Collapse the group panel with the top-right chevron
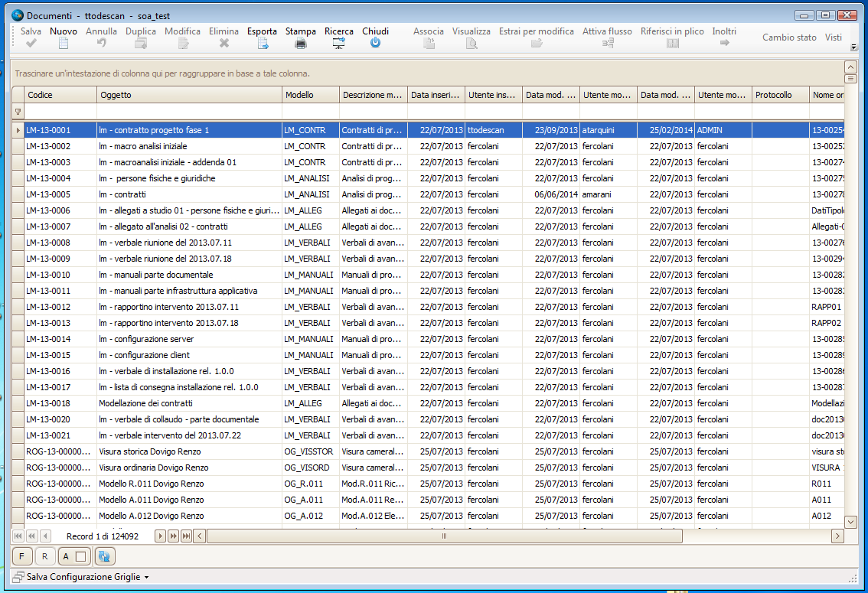The width and height of the screenshot is (868, 593). (x=850, y=67)
